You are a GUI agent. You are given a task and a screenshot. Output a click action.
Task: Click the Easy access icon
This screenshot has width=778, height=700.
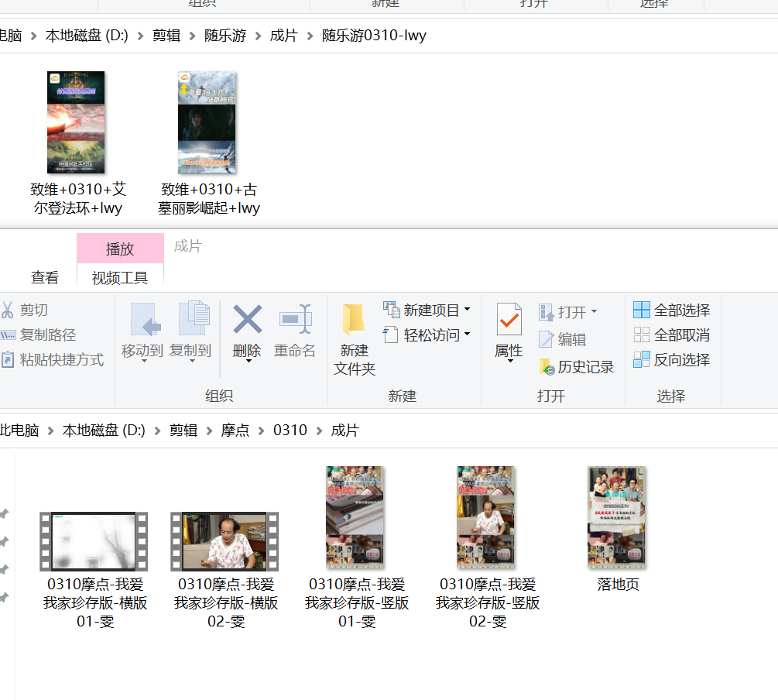click(391, 335)
